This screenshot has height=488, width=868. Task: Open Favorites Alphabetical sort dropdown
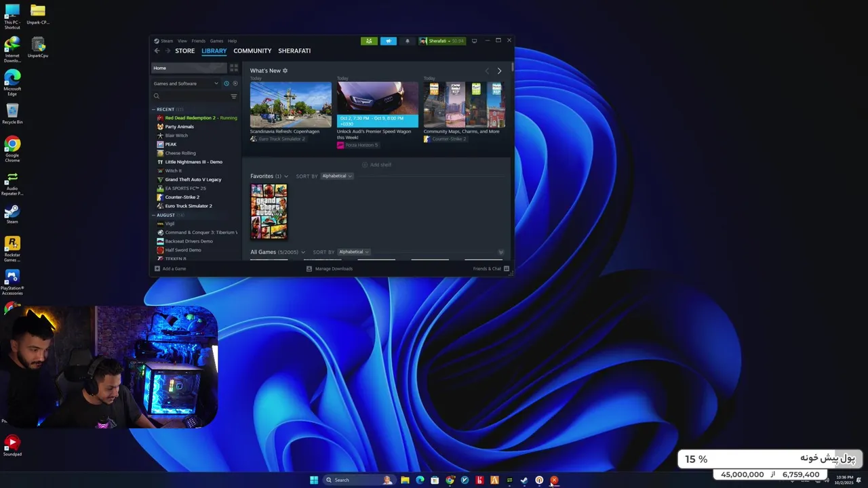(337, 176)
